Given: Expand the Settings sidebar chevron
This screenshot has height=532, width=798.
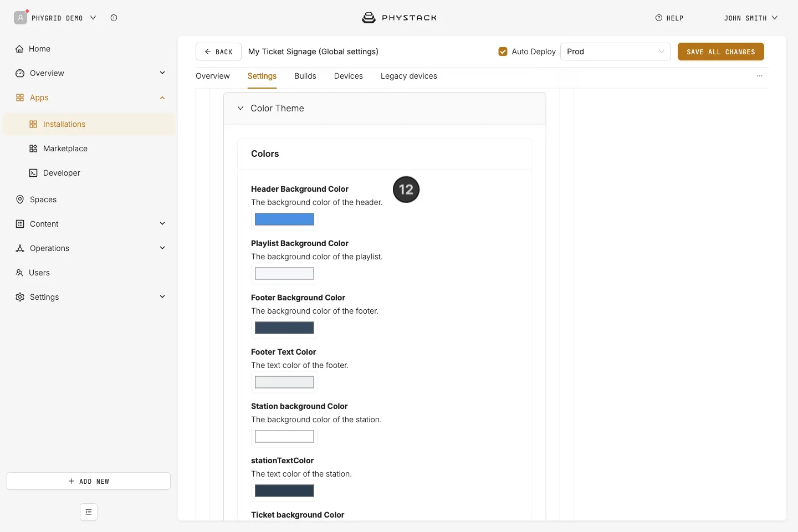Looking at the screenshot, I should [x=162, y=297].
